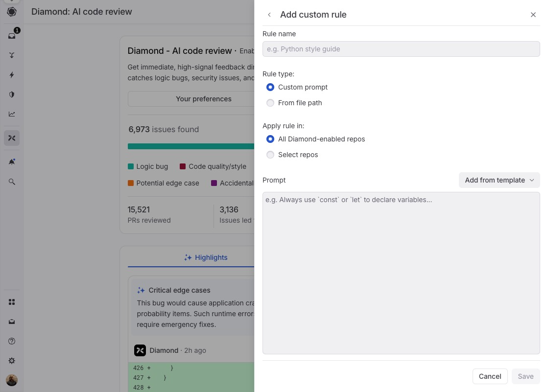Focus the Prompt text area

401,273
